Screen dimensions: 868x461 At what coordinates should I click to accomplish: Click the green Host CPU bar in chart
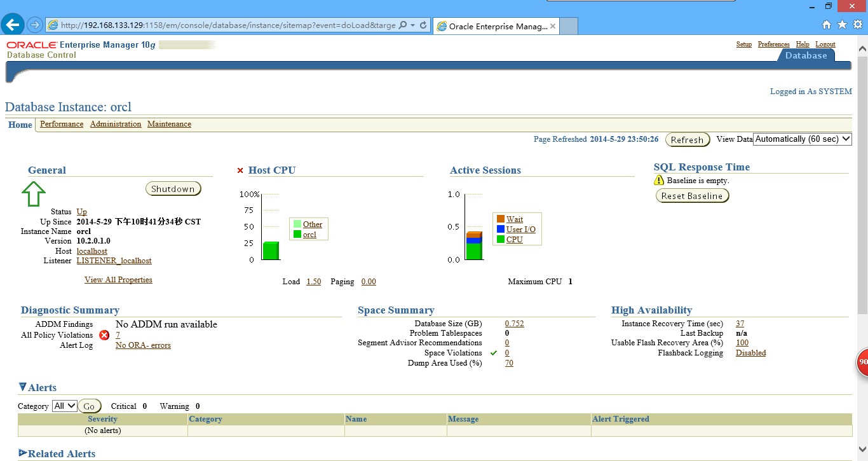(x=271, y=251)
